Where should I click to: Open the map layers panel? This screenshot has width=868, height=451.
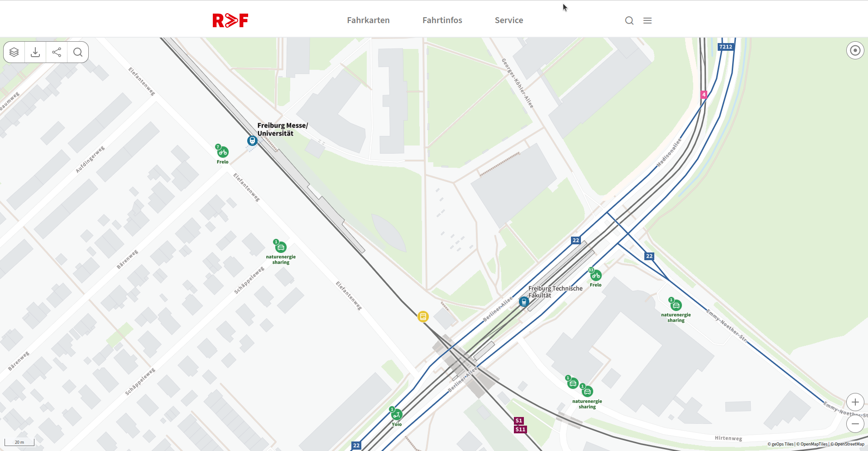(14, 52)
